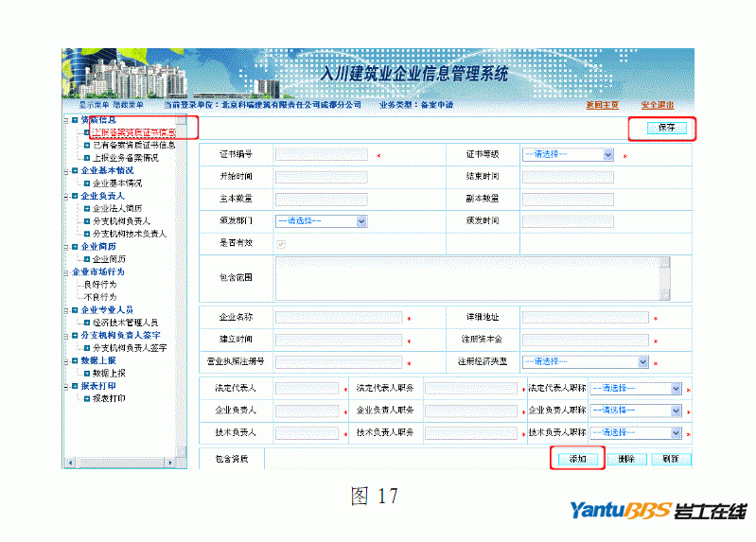Click the 保存 save button
The width and height of the screenshot is (756, 542).
pos(665,128)
